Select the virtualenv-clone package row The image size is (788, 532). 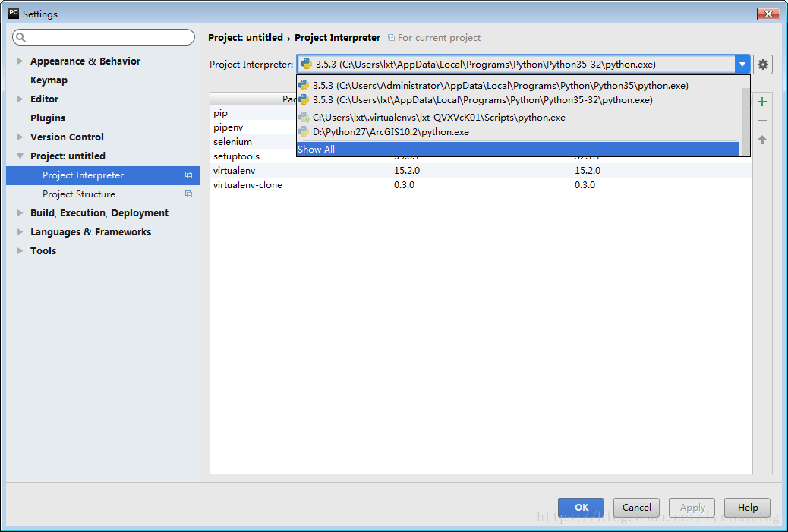481,185
